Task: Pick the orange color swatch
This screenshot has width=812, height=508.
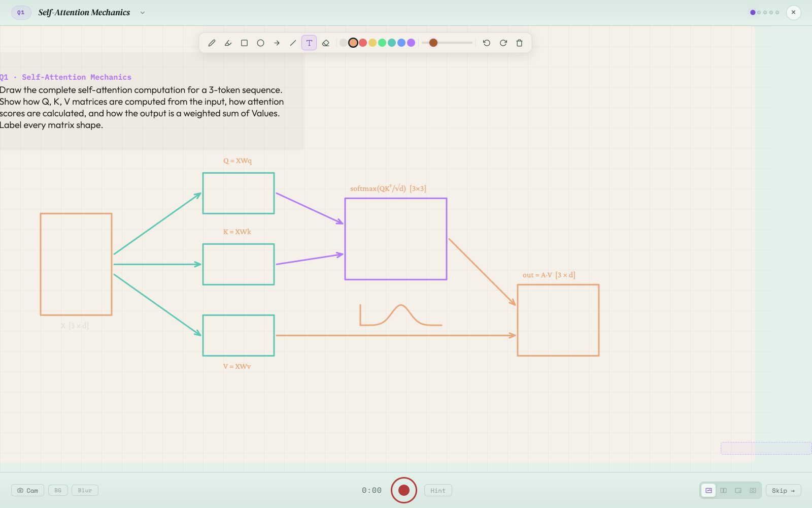Action: (x=353, y=43)
